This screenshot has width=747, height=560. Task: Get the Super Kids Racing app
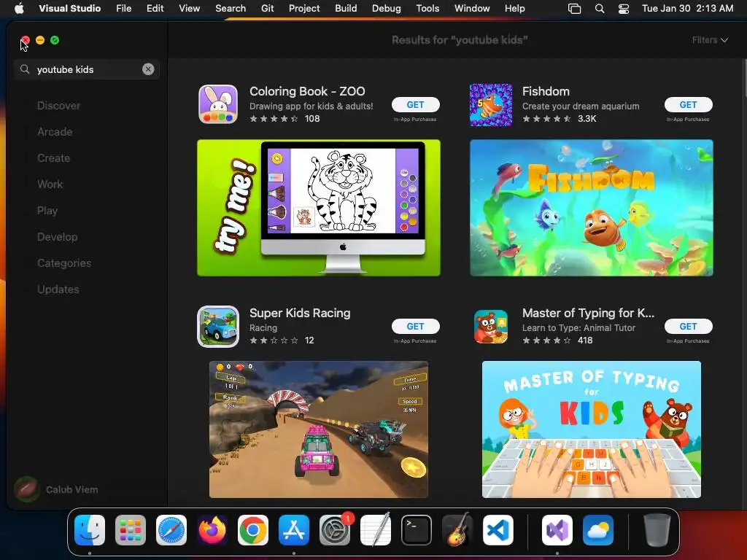coord(415,326)
